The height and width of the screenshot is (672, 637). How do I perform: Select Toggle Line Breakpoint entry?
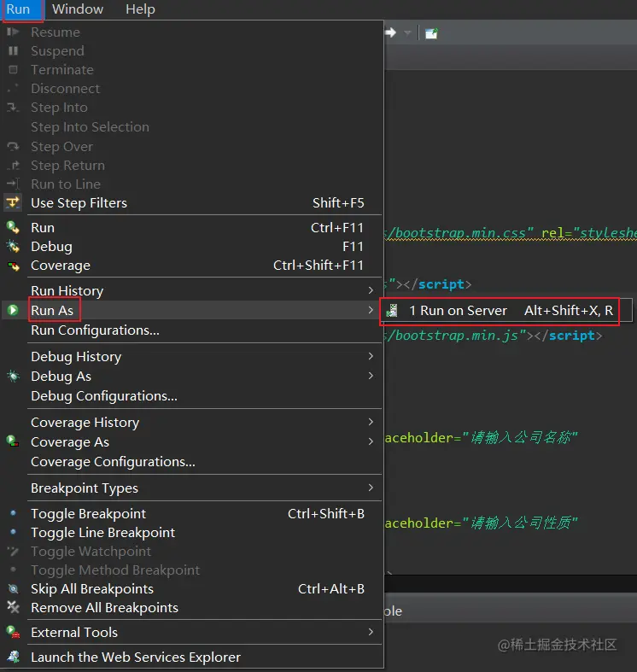pos(193,532)
